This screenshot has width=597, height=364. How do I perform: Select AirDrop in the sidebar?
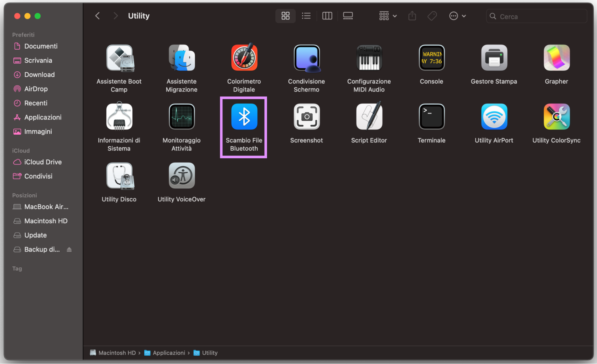coord(36,89)
